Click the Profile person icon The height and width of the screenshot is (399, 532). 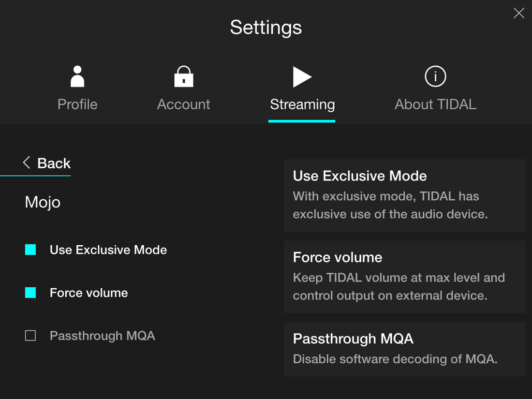tap(77, 76)
